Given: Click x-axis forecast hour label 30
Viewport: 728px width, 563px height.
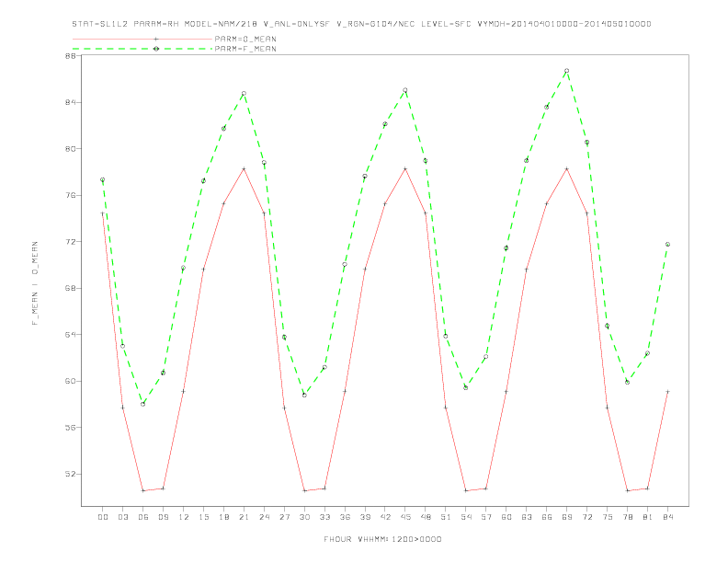Looking at the screenshot, I should 304,517.
